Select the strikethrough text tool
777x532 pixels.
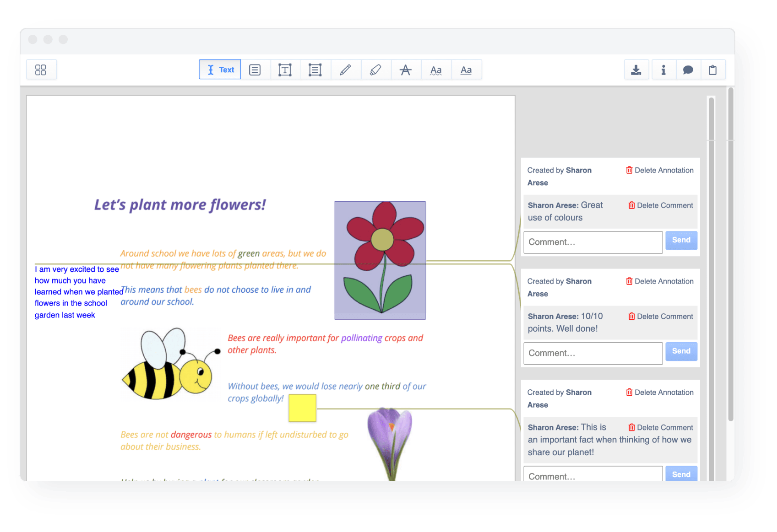406,70
